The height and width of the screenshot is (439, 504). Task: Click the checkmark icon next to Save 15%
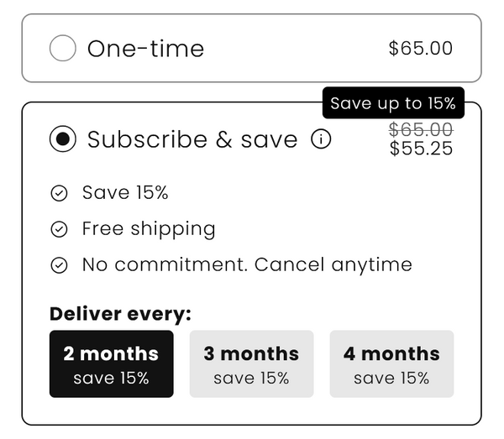59,194
